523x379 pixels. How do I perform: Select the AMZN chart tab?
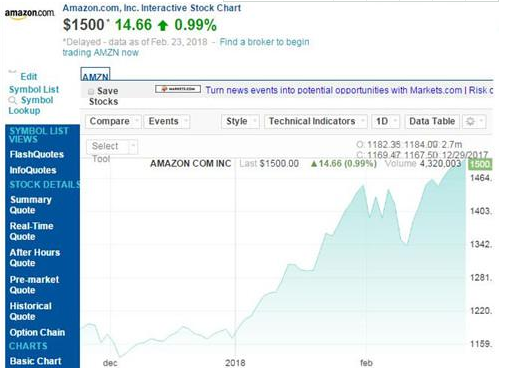point(95,75)
